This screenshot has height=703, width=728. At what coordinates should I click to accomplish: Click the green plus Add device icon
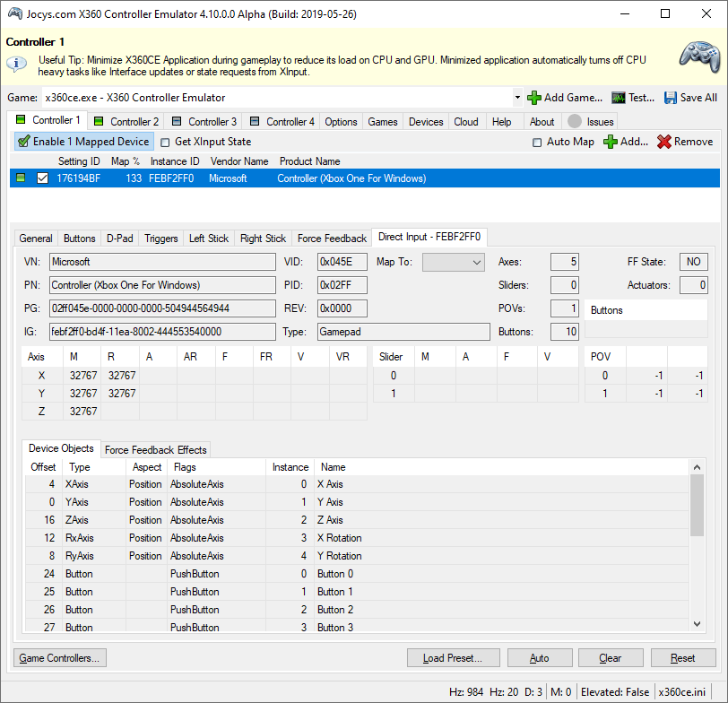tap(610, 142)
